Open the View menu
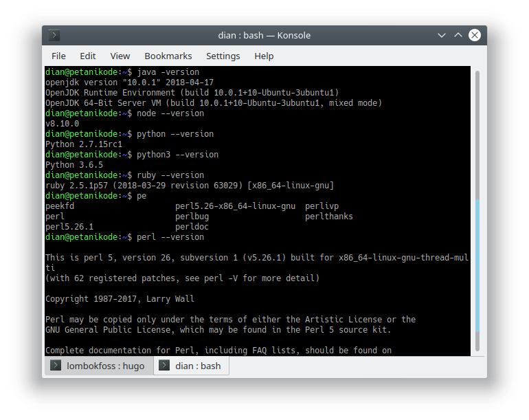The height and width of the screenshot is (420, 529). click(120, 56)
